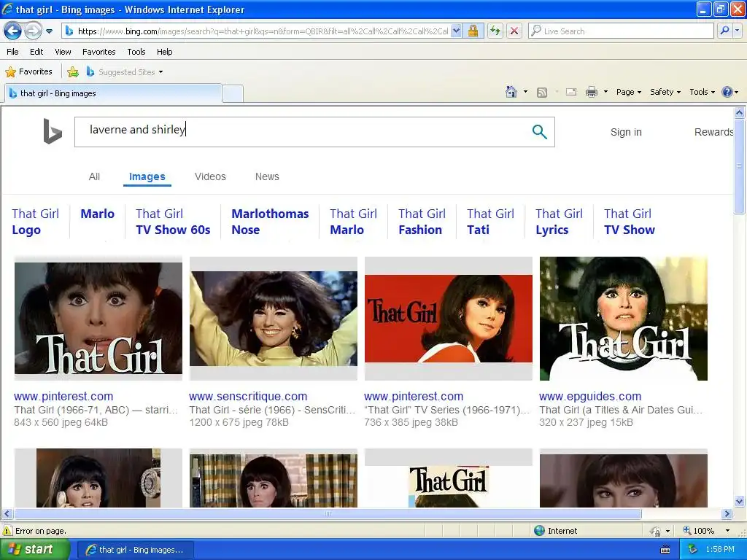
Task: Open the View menu
Action: coord(63,52)
